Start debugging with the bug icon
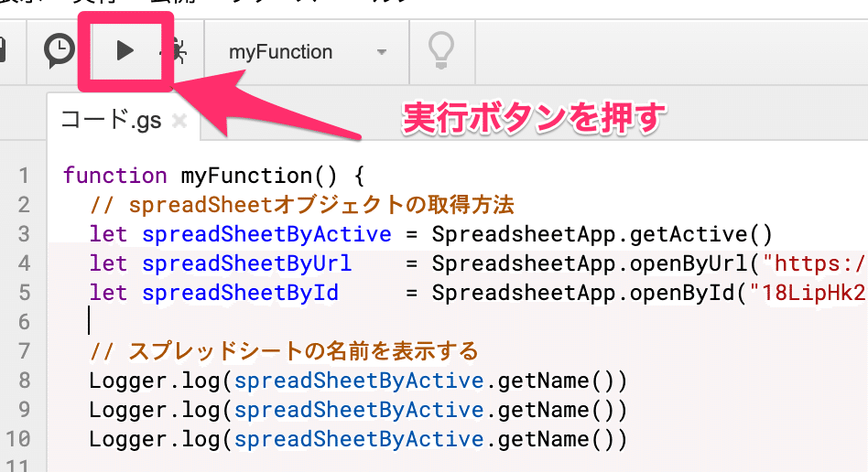 [176, 51]
